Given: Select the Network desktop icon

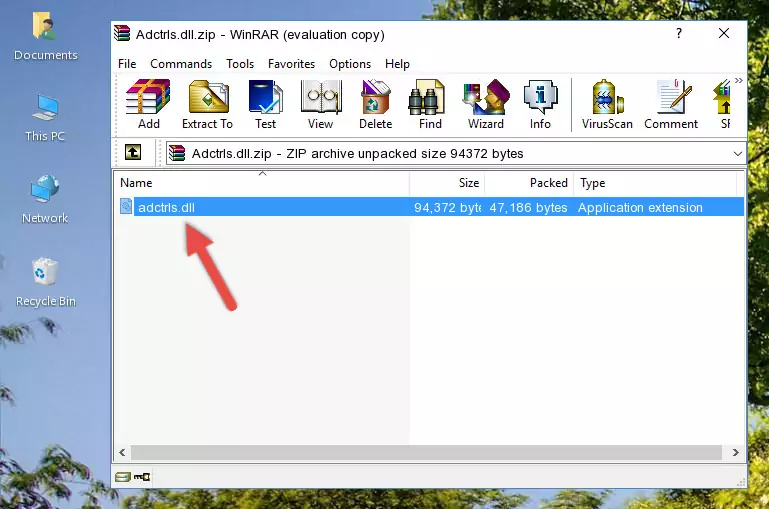Looking at the screenshot, I should [45, 199].
